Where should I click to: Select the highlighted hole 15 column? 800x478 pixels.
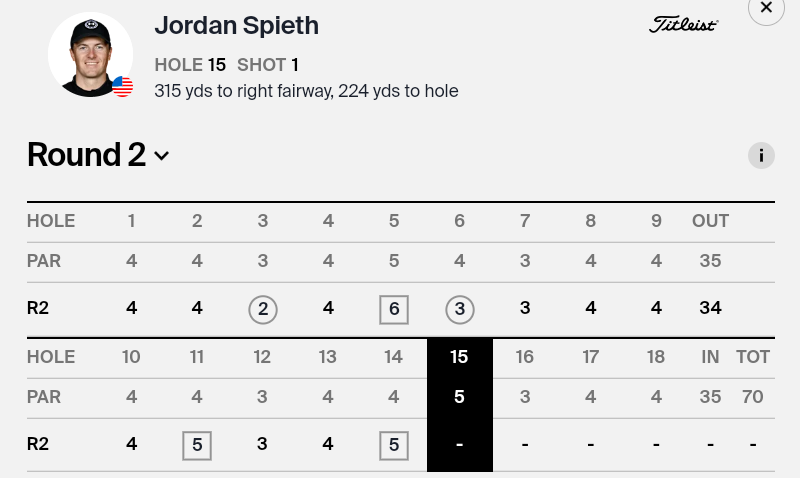click(460, 405)
